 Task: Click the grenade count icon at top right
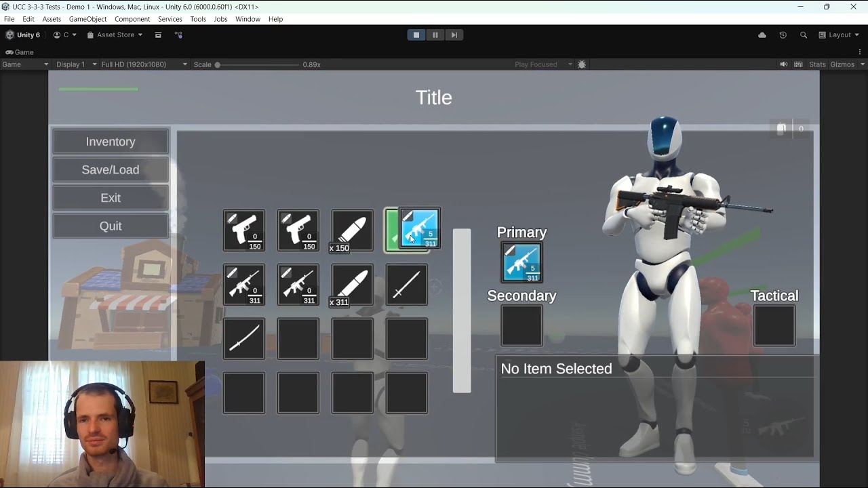[782, 129]
